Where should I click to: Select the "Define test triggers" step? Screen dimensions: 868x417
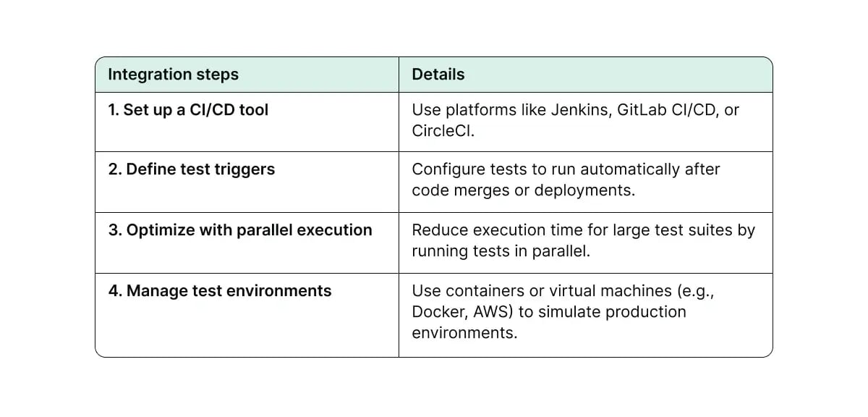pos(200,169)
